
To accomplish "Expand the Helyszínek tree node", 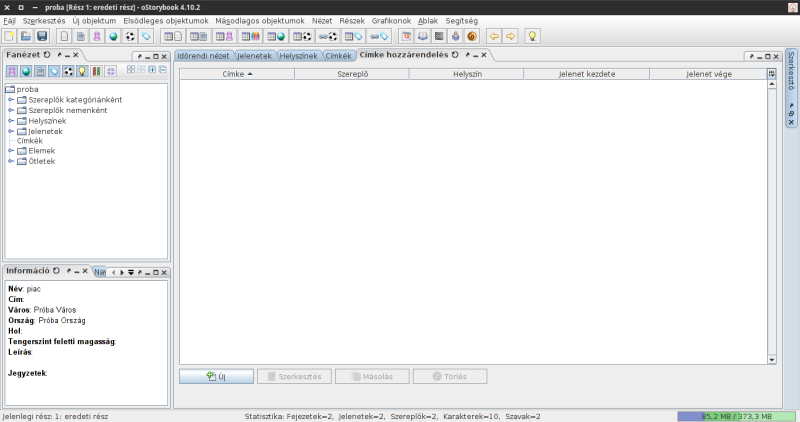I will 11,120.
